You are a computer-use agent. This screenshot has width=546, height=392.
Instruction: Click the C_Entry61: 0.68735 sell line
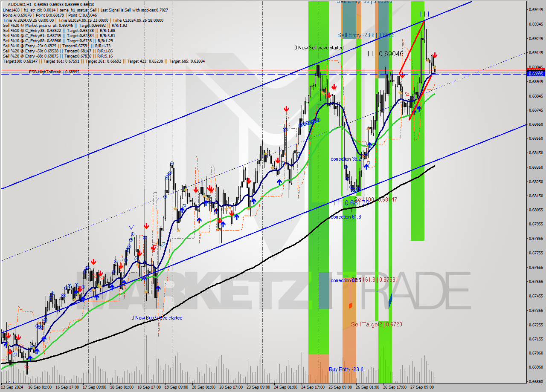point(59,35)
